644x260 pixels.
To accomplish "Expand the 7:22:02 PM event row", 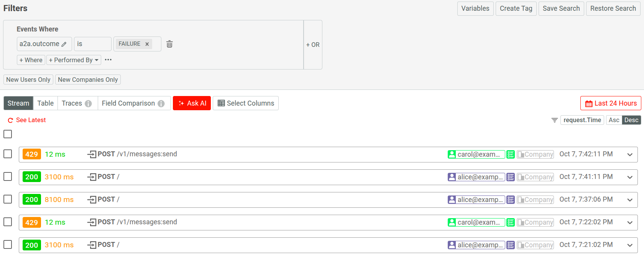I will [630, 223].
